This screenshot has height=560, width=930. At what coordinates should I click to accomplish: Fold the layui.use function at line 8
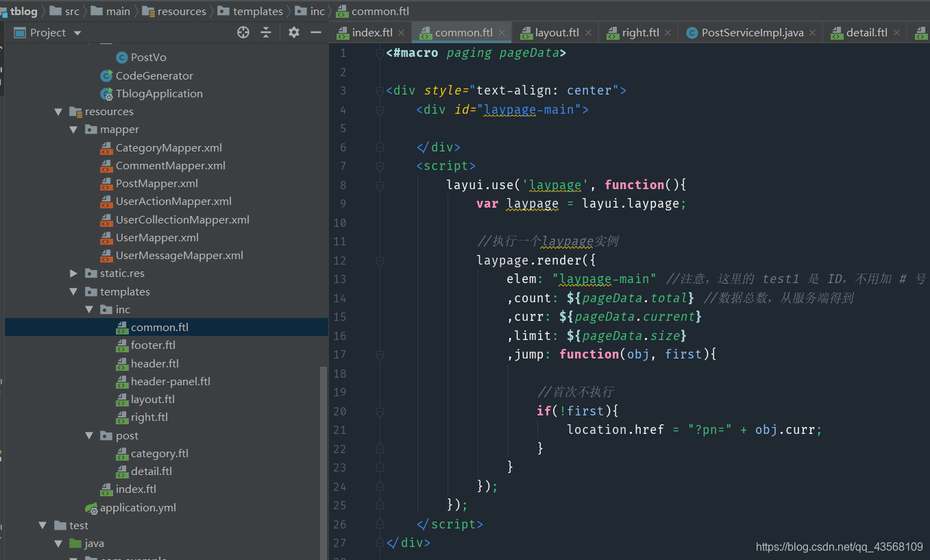379,185
